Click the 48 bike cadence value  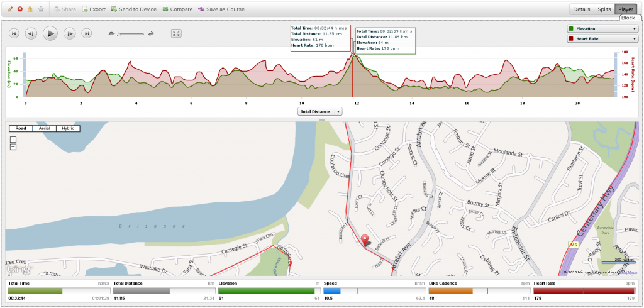pos(431,298)
